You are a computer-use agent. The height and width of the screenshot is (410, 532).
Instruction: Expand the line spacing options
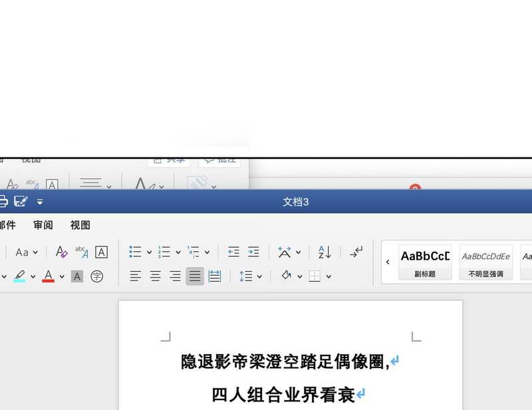(259, 276)
